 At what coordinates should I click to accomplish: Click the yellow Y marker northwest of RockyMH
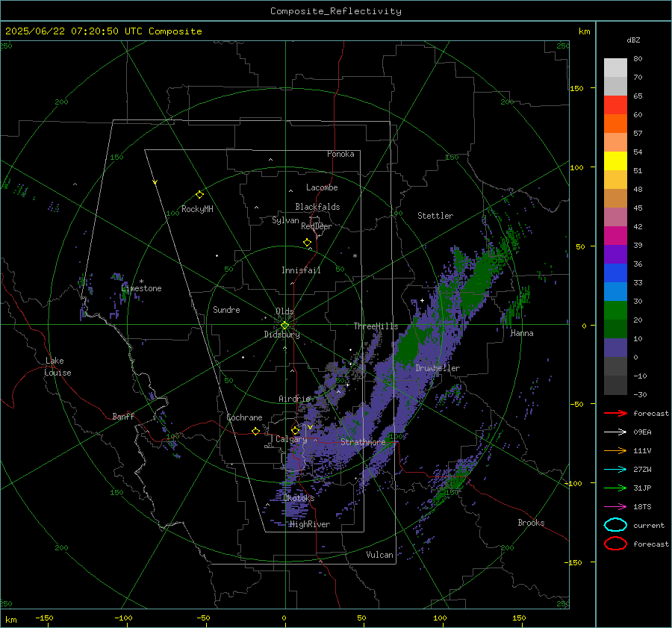155,182
